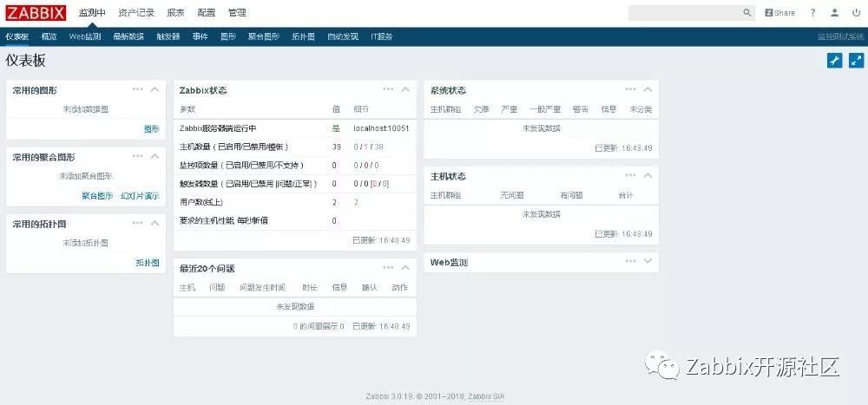Expand the Web监测 widget
The width and height of the screenshot is (868, 405).
(x=648, y=261)
